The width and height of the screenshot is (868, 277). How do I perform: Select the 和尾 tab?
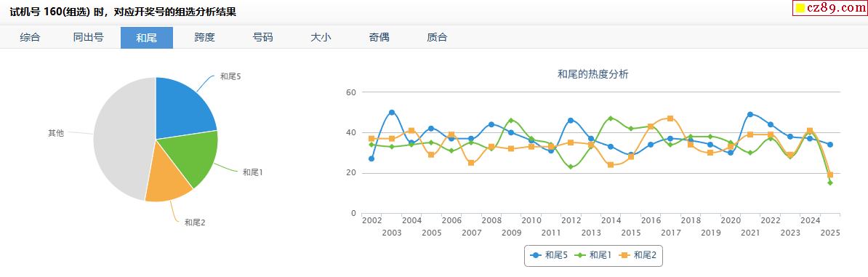click(147, 38)
